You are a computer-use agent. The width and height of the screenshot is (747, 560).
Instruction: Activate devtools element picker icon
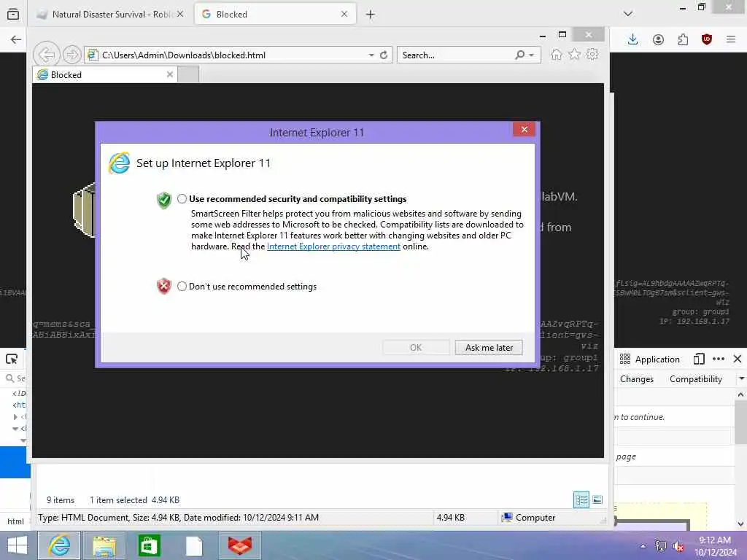[x=12, y=359]
